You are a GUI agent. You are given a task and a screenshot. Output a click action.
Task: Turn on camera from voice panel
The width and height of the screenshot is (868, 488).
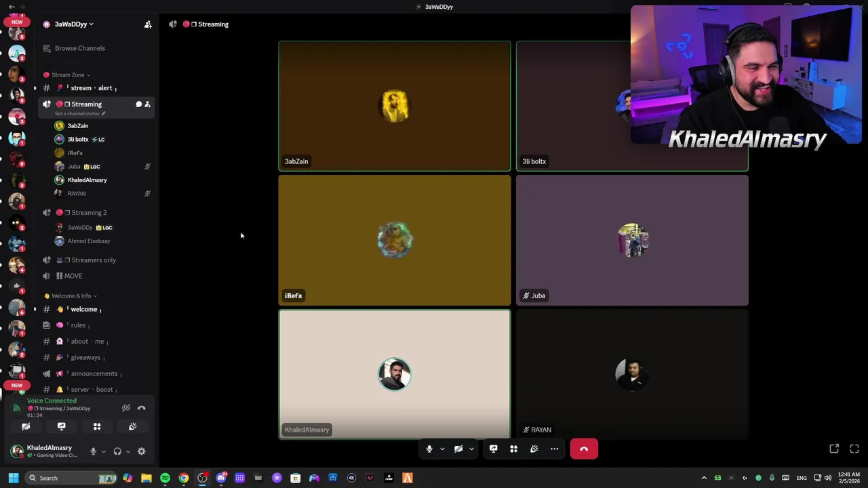pyautogui.click(x=26, y=426)
